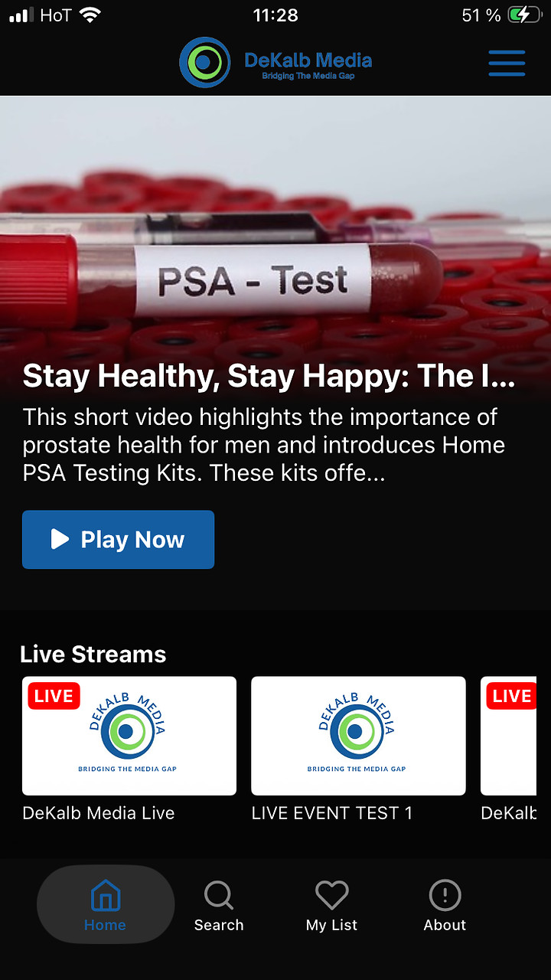Open the hamburger menu
551x980 pixels.
[507, 63]
